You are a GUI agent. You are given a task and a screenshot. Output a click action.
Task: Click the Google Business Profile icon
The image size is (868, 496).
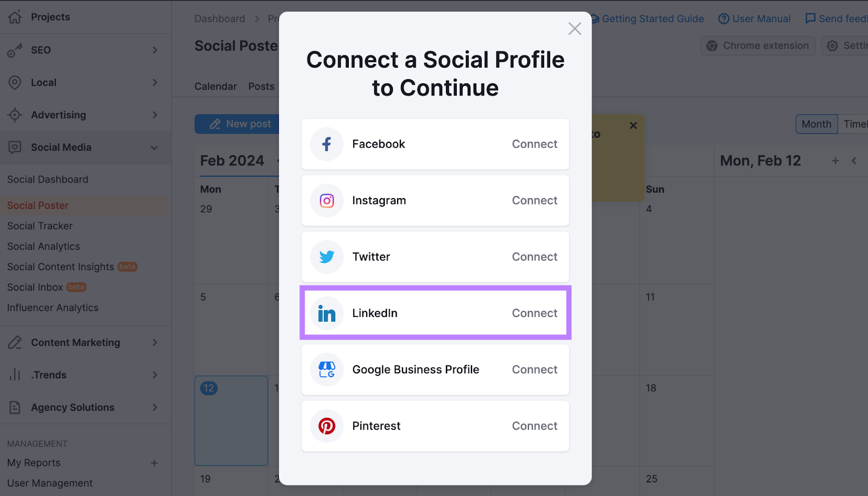coord(327,370)
